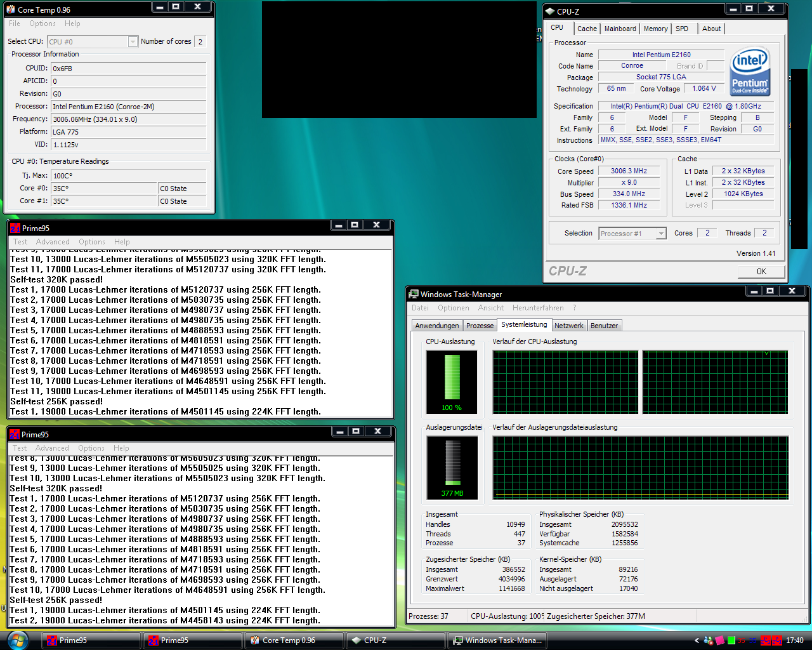Viewport: 812px width, 650px height.
Task: Open Herunterfahren menu in Task-Manager
Action: (x=538, y=308)
